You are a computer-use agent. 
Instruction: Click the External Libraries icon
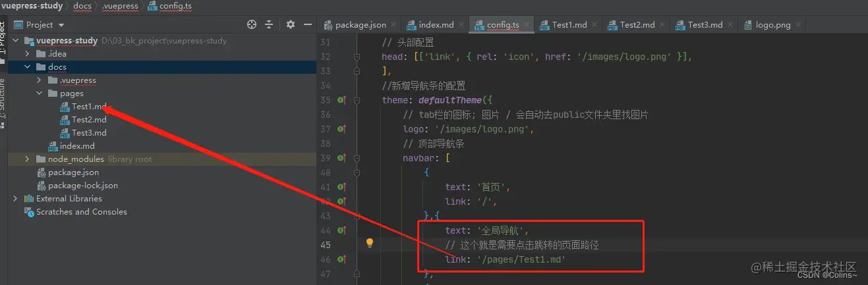pyautogui.click(x=29, y=199)
